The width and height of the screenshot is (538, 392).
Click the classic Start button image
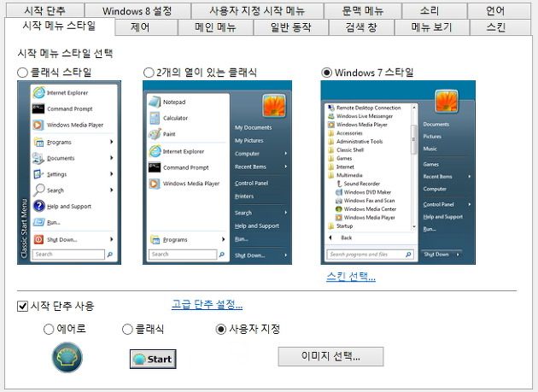(153, 359)
